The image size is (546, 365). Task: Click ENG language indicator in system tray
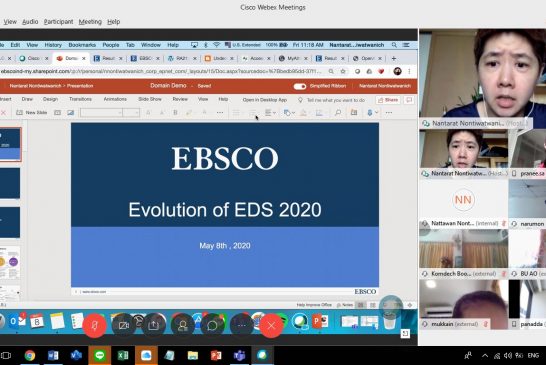point(533,356)
